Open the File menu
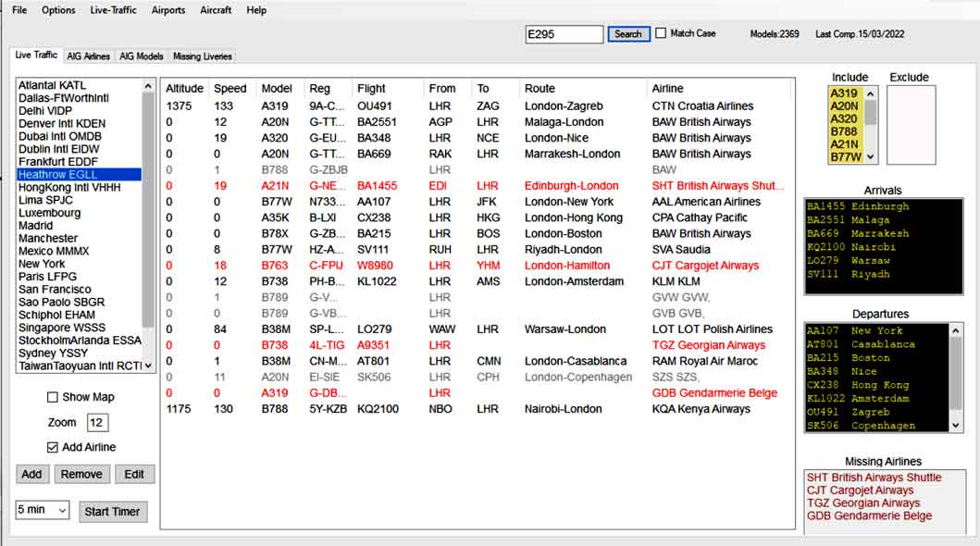Screen dimensions: 980x546 (19, 10)
